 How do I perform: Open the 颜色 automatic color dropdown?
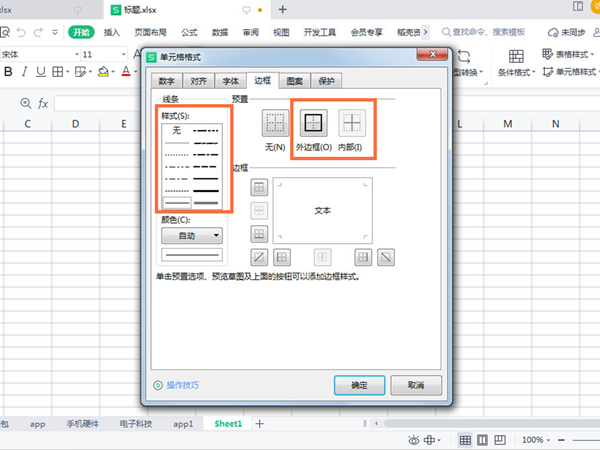(191, 236)
